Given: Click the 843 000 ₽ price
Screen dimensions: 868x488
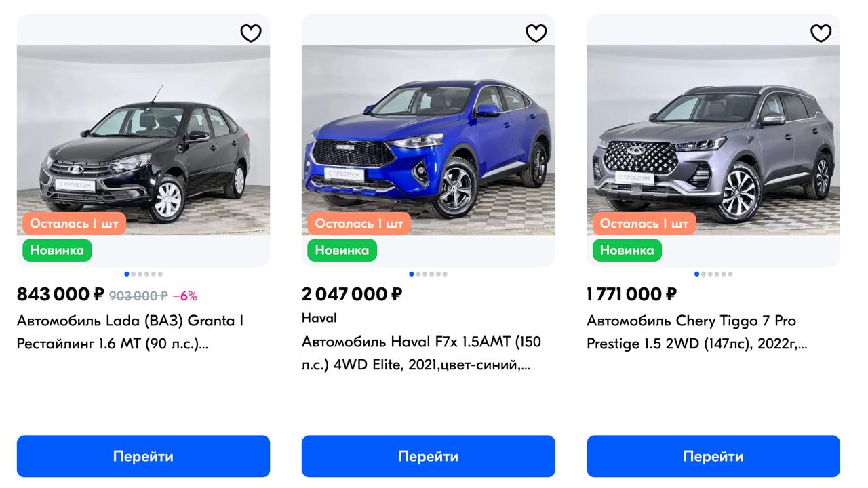Looking at the screenshot, I should (60, 294).
